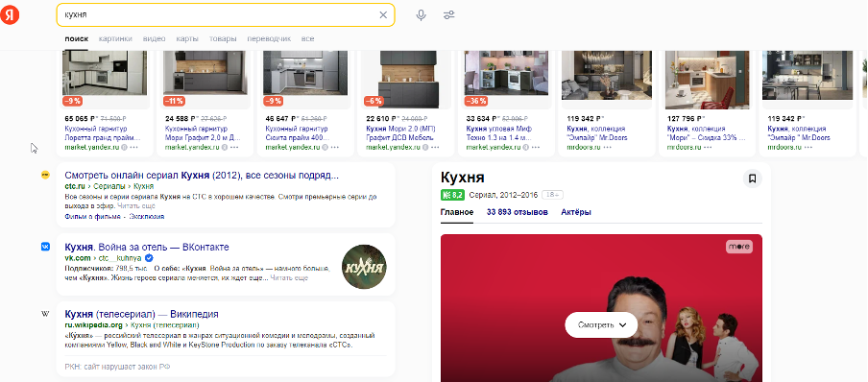Open kitchen photo with the −36 % badge
The image size is (868, 382).
click(507, 73)
